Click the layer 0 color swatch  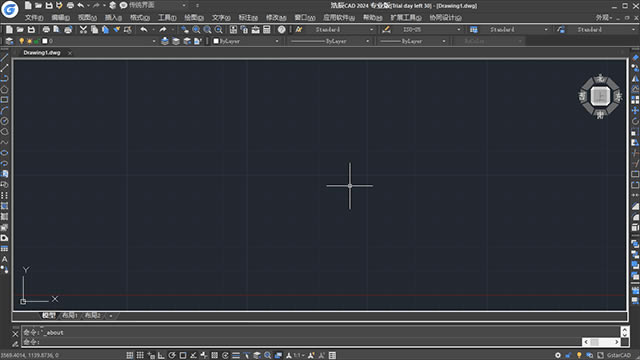pyautogui.click(x=44, y=41)
